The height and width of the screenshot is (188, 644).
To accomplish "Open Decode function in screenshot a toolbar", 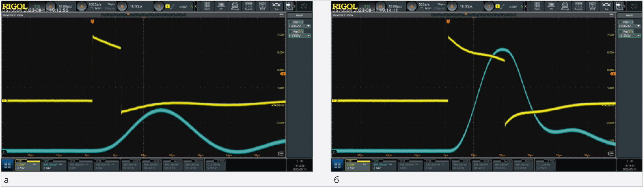I will [x=290, y=6].
